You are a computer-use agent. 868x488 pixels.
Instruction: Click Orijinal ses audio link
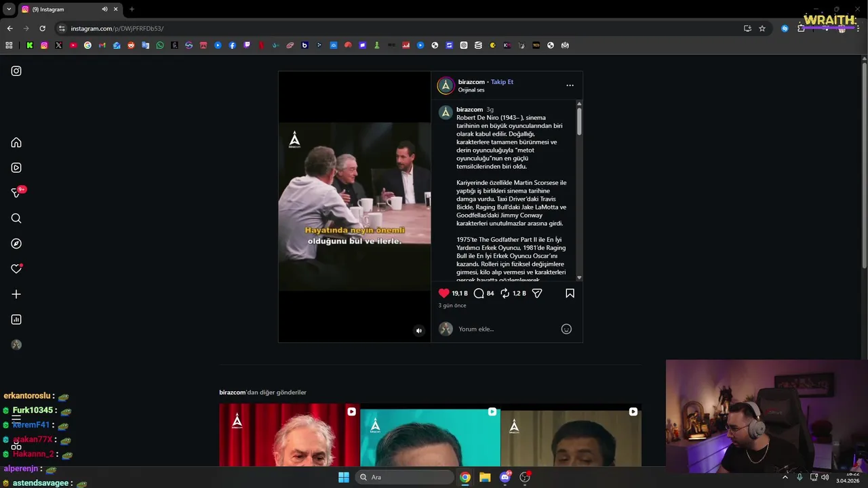click(x=471, y=90)
